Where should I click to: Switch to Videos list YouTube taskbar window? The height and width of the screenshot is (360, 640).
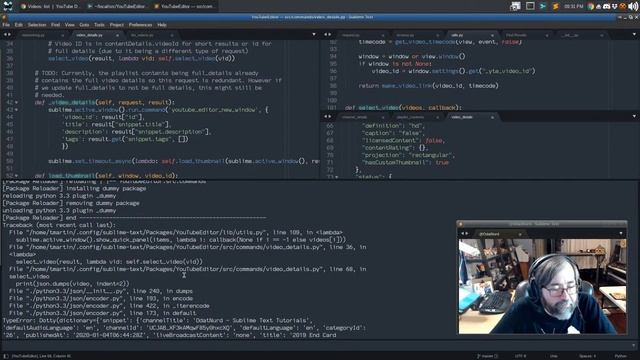click(x=50, y=7)
